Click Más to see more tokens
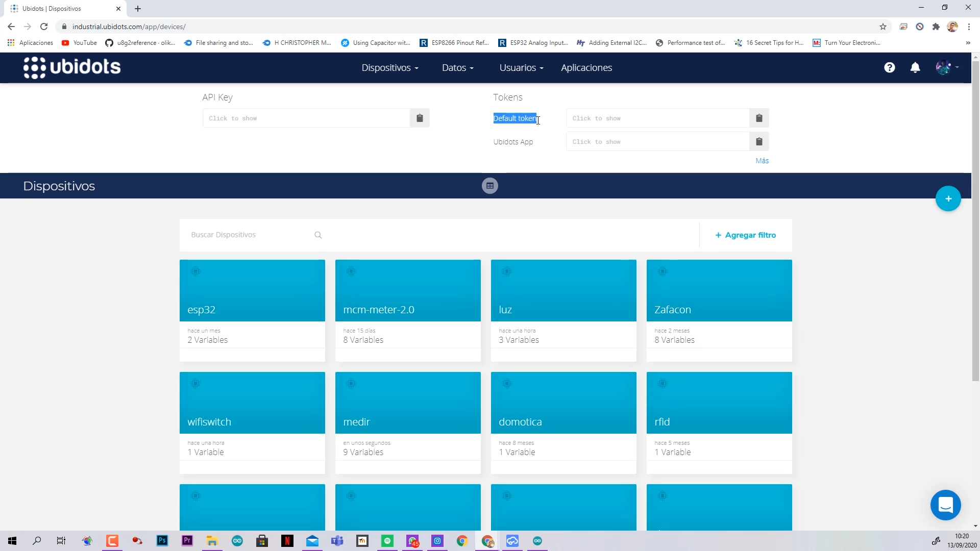The height and width of the screenshot is (551, 980). click(763, 161)
